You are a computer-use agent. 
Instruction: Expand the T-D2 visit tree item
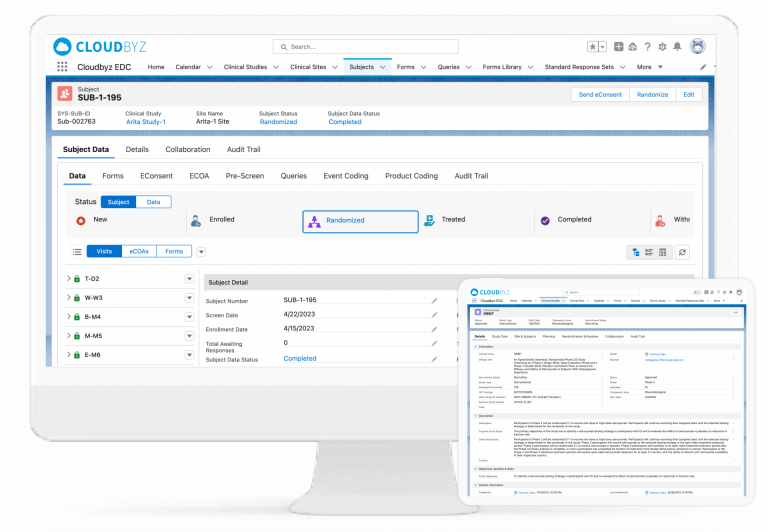[68, 279]
